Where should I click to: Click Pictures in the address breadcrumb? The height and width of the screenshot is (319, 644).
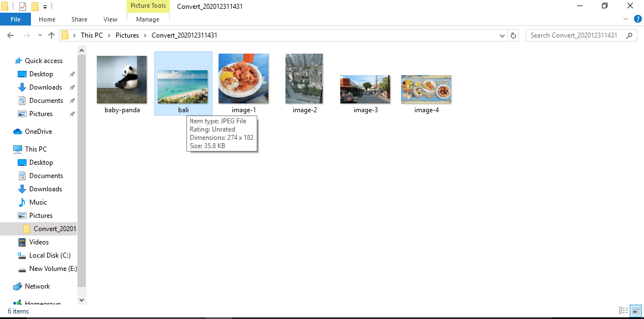click(x=127, y=35)
